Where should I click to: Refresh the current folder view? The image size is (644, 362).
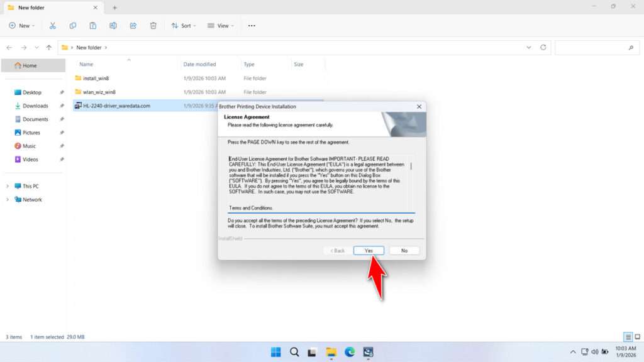(x=543, y=47)
